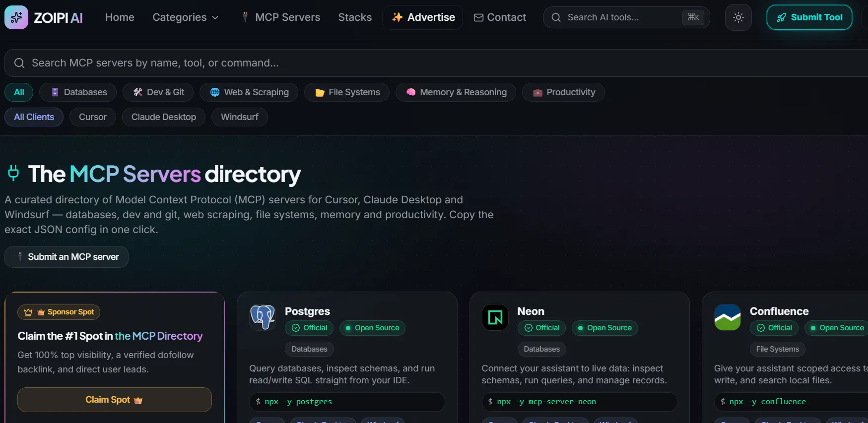The height and width of the screenshot is (423, 868).
Task: Filter by Claude Desktop client
Action: [x=164, y=117]
